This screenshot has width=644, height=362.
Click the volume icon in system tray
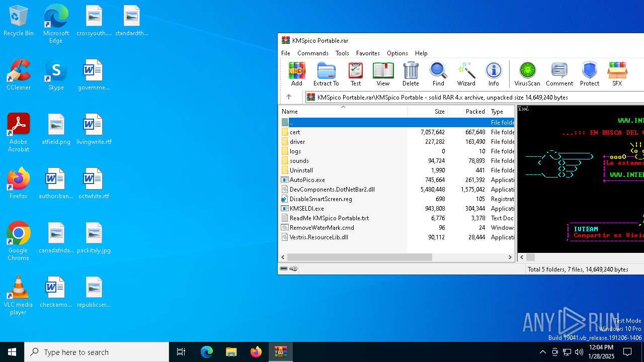click(x=579, y=352)
